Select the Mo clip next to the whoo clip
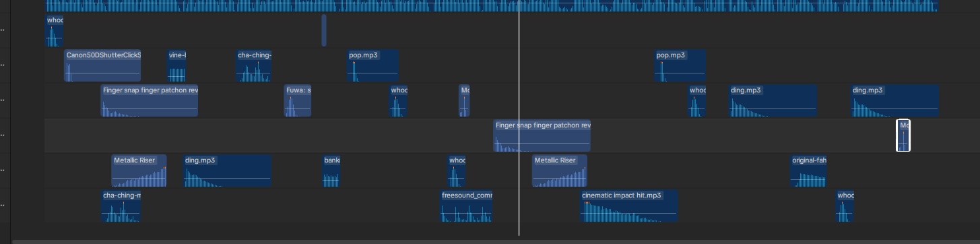The height and width of the screenshot is (244, 980). [464, 100]
